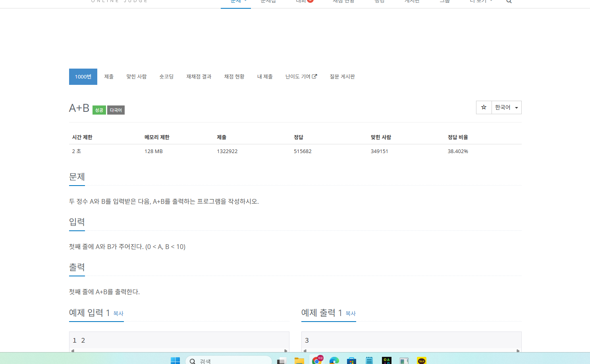View 내 제출 tab

point(265,77)
